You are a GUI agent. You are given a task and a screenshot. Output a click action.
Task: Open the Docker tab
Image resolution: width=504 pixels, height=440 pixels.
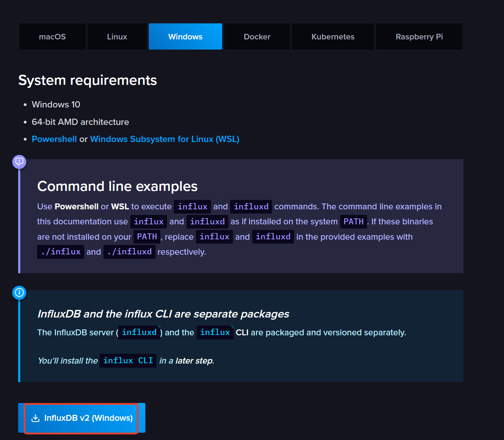click(x=257, y=37)
